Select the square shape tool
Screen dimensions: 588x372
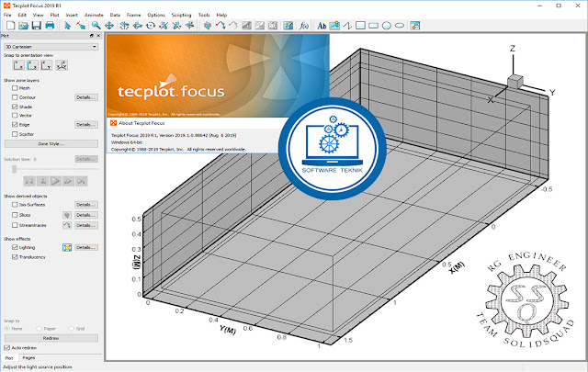pyautogui.click(x=360, y=26)
